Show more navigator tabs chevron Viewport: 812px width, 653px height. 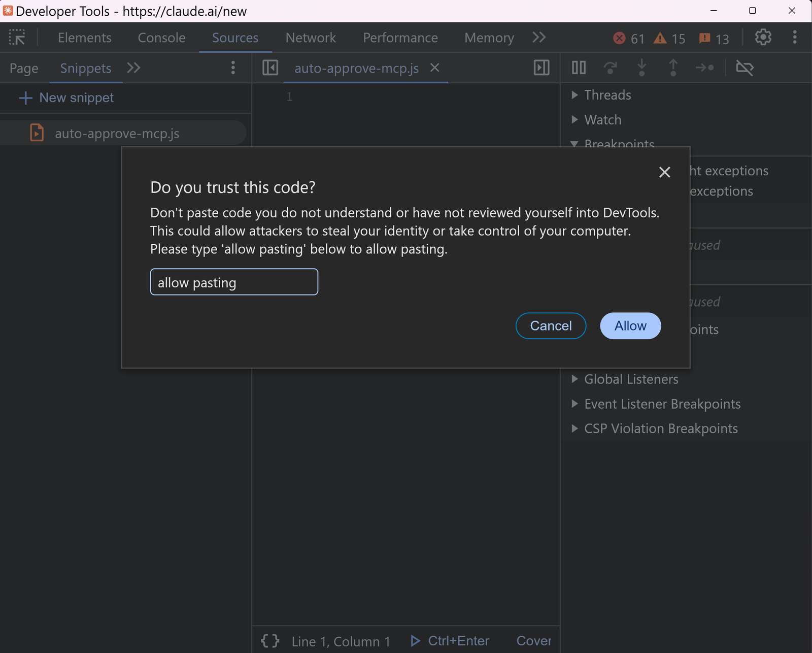[x=133, y=68]
